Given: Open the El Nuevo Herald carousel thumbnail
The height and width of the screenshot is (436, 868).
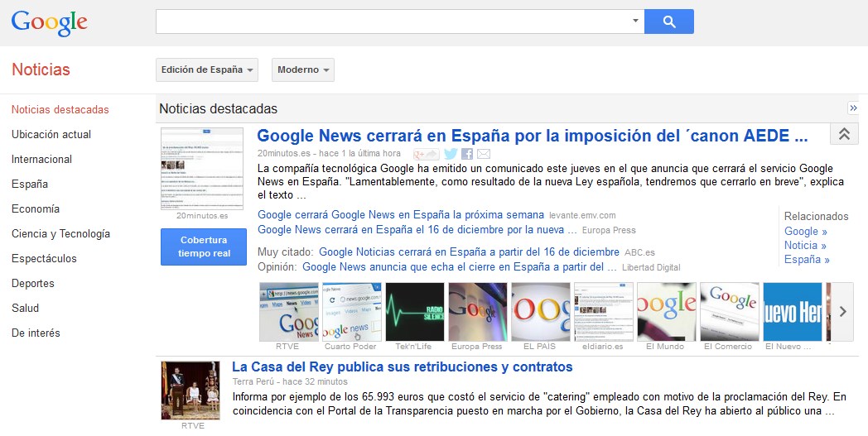Looking at the screenshot, I should [793, 312].
